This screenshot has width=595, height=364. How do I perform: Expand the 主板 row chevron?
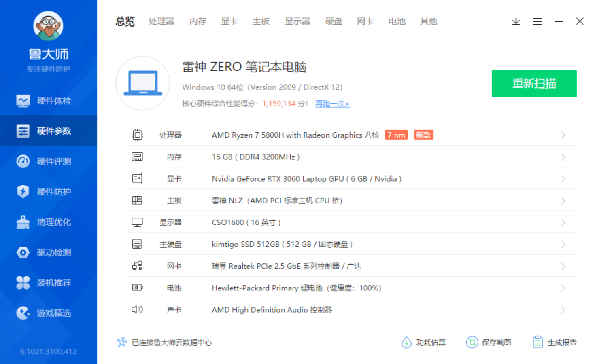point(563,201)
